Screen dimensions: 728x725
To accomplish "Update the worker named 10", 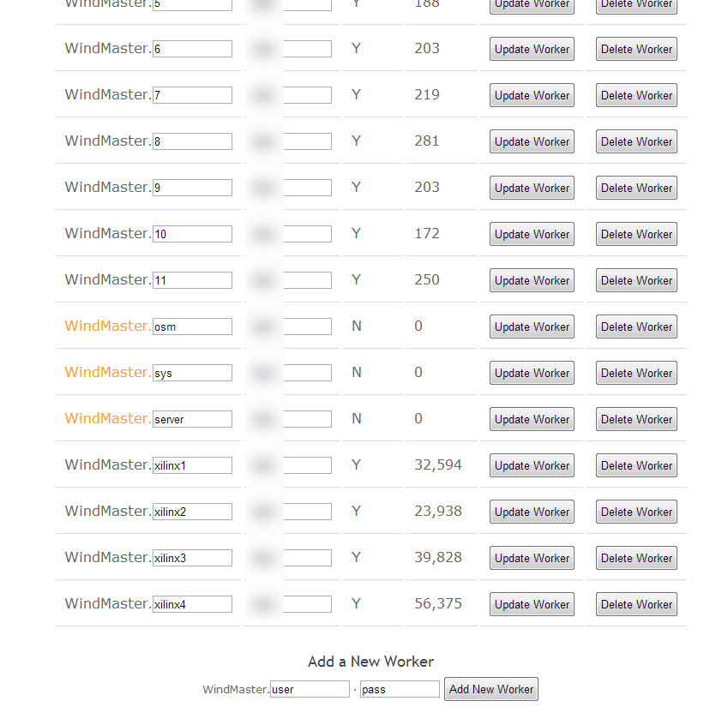I will (532, 234).
